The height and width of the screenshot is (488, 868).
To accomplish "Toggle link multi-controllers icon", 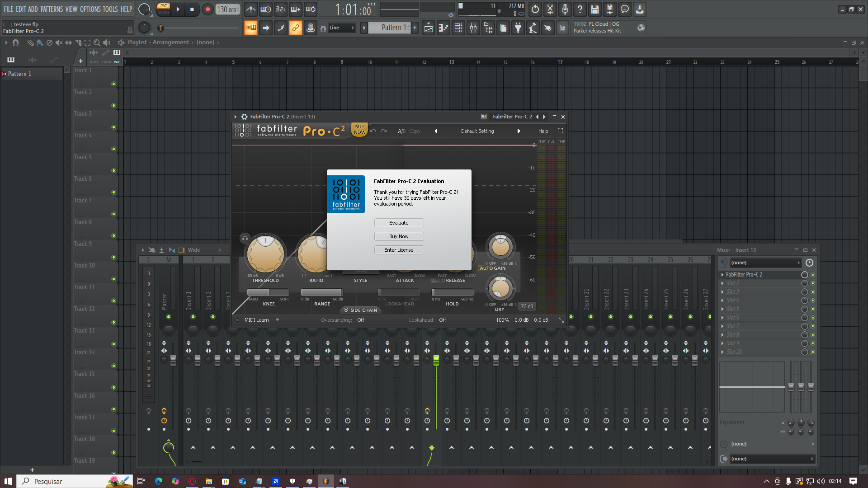I will pyautogui.click(x=296, y=28).
